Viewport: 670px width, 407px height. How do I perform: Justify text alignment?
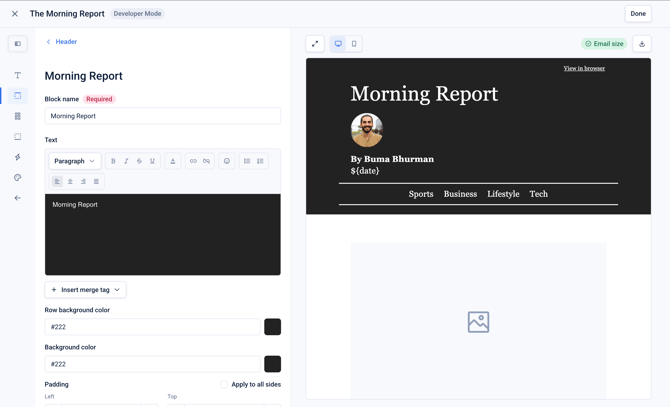click(96, 182)
